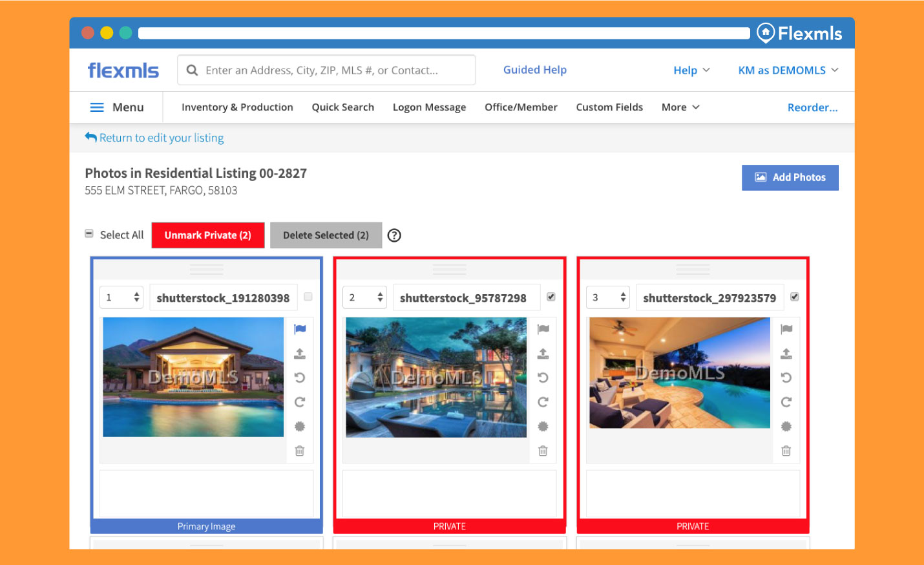Image resolution: width=924 pixels, height=565 pixels.
Task: Rotate shutterstock_191280398 photo counterclockwise
Action: (300, 378)
